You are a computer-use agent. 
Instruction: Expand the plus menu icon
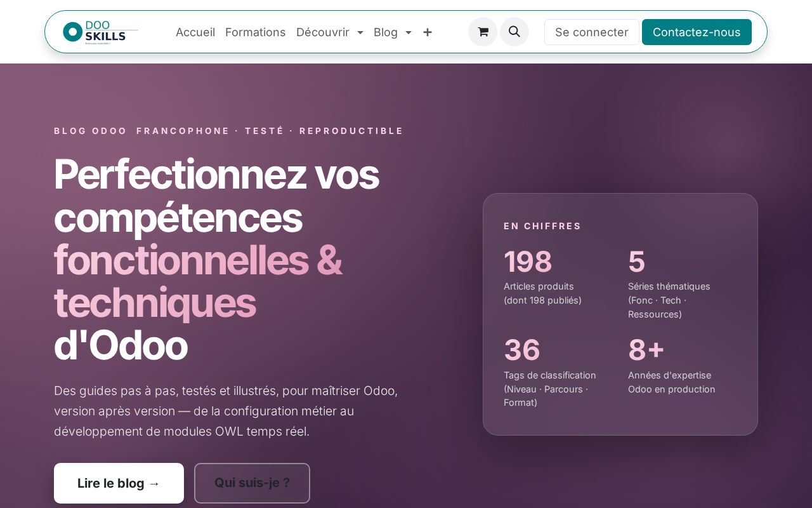[x=428, y=32]
